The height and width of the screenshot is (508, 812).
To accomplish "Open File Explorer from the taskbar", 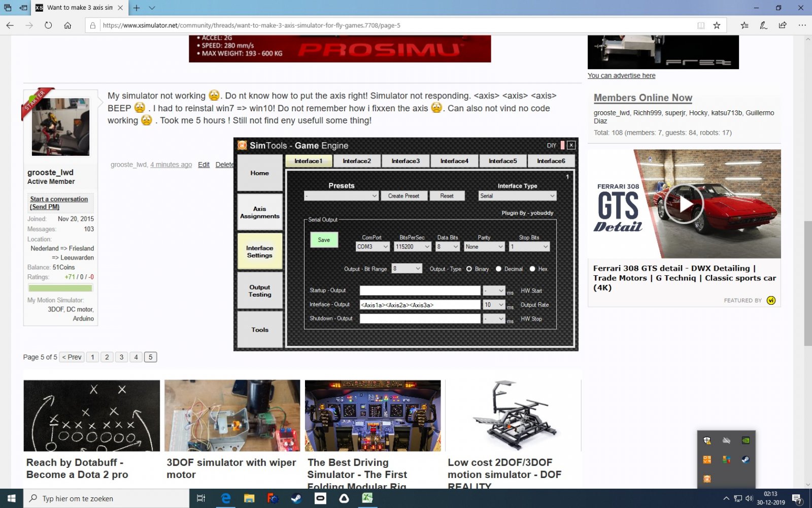I will pos(249,498).
